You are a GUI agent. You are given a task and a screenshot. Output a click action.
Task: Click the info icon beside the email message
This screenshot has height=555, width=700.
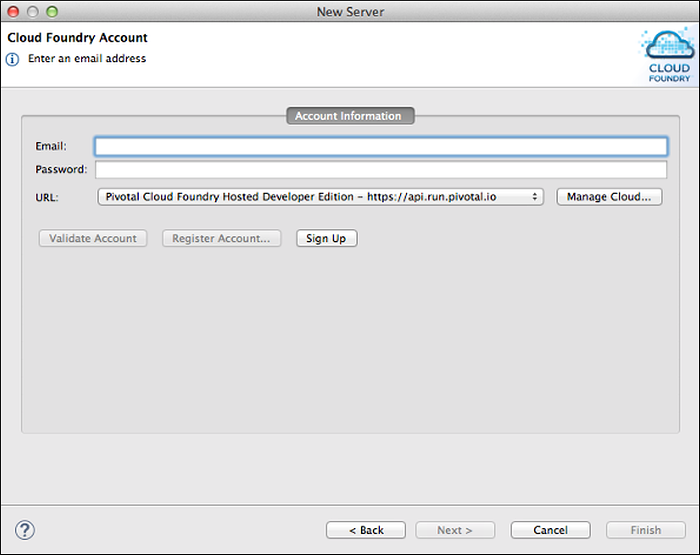(x=12, y=59)
